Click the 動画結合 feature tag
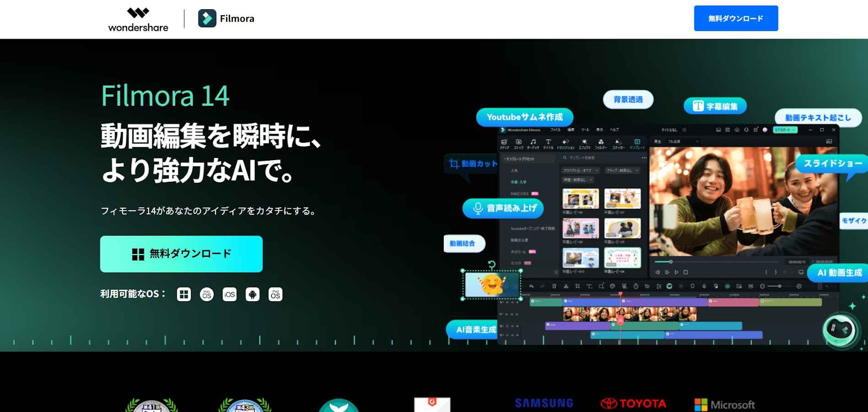Image resolution: width=868 pixels, height=412 pixels. pyautogui.click(x=463, y=243)
